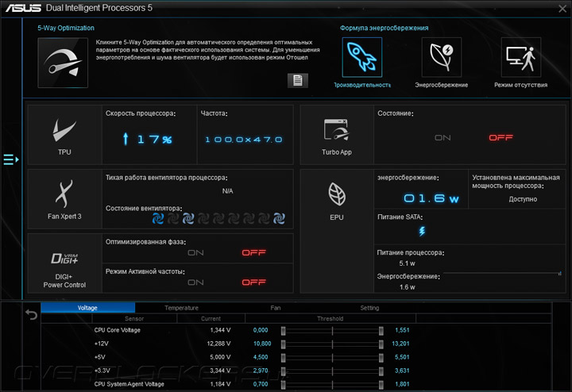Screen dimensions: 572x392
Task: Click the Доступно max CPU power status
Action: click(x=523, y=199)
